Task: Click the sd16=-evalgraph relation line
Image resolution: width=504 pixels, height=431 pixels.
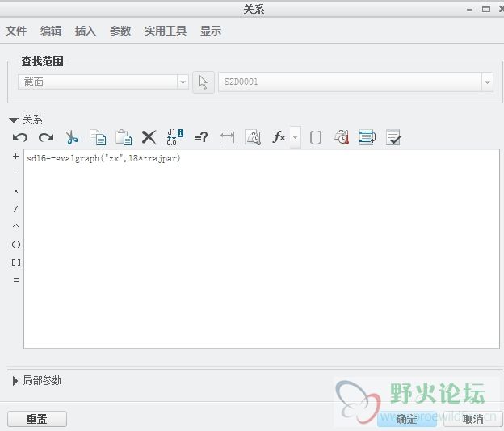Action: tap(104, 158)
